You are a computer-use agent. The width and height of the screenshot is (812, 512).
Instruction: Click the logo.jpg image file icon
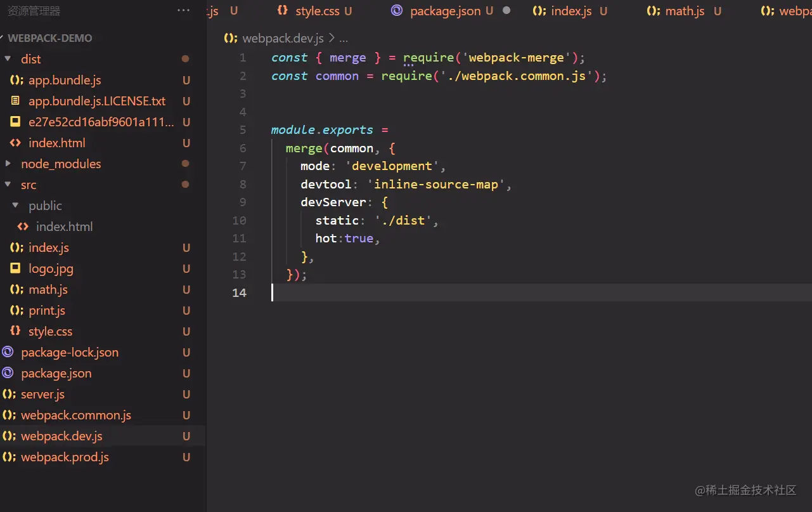pyautogui.click(x=16, y=269)
